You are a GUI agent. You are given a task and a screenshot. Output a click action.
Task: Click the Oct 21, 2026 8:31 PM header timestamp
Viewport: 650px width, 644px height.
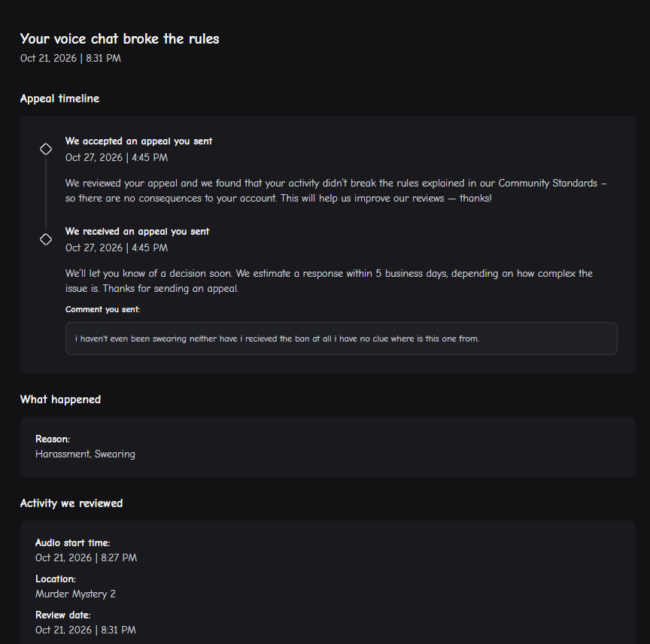[x=71, y=58]
